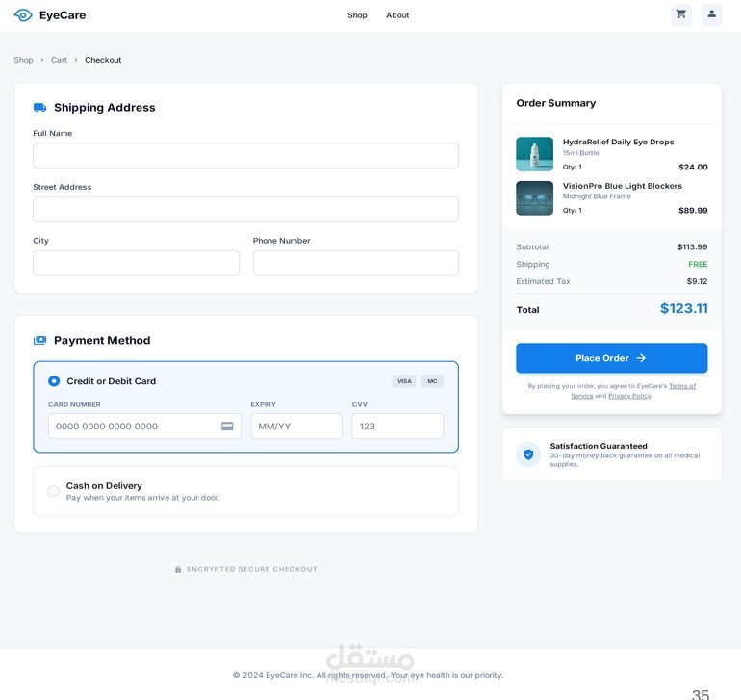Click Shop breadcrumb link

[23, 60]
